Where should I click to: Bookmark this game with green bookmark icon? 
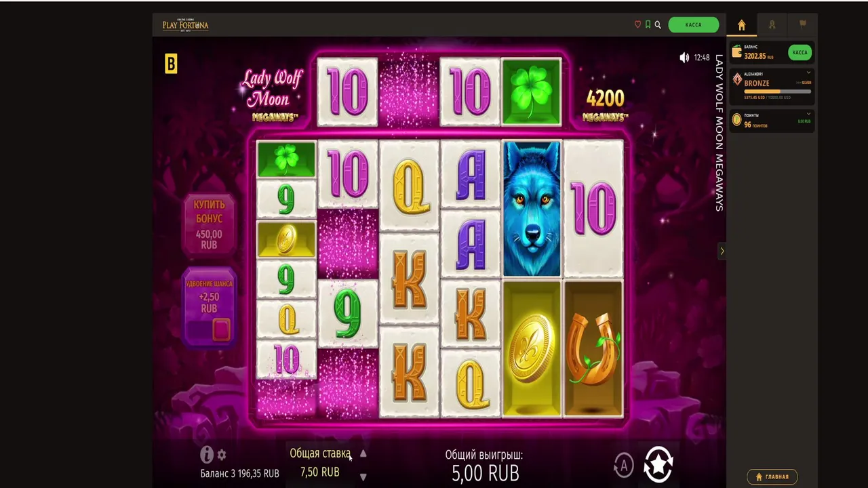click(648, 25)
